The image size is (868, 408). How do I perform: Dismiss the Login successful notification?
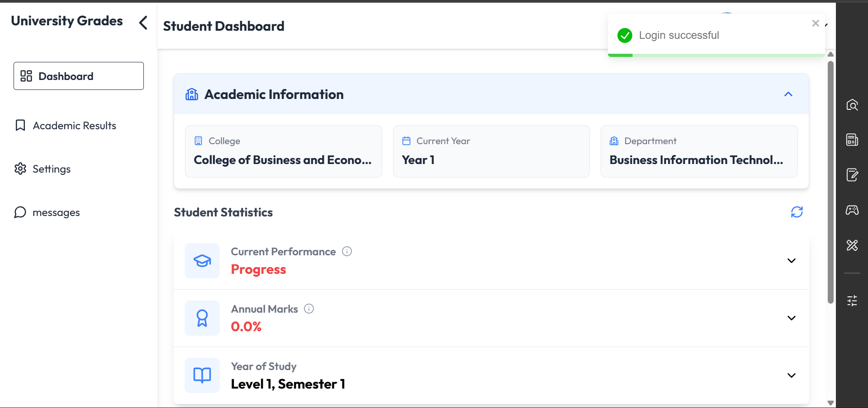click(x=816, y=23)
